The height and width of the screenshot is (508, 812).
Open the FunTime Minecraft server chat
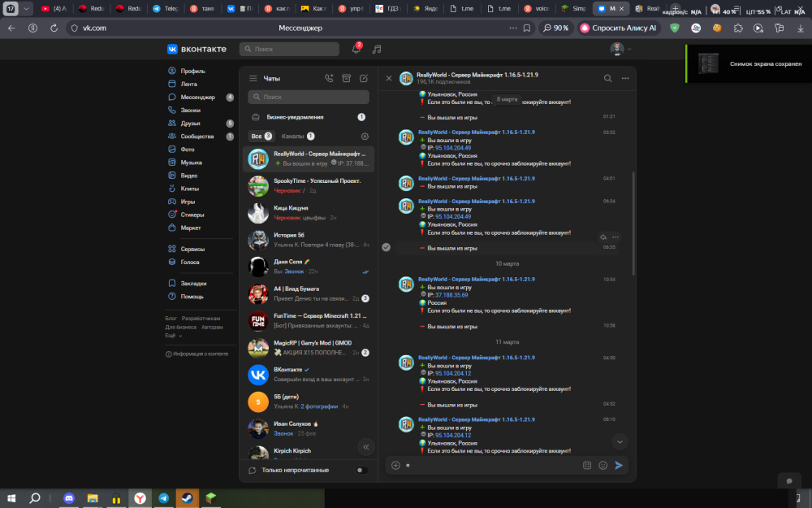[x=308, y=320]
